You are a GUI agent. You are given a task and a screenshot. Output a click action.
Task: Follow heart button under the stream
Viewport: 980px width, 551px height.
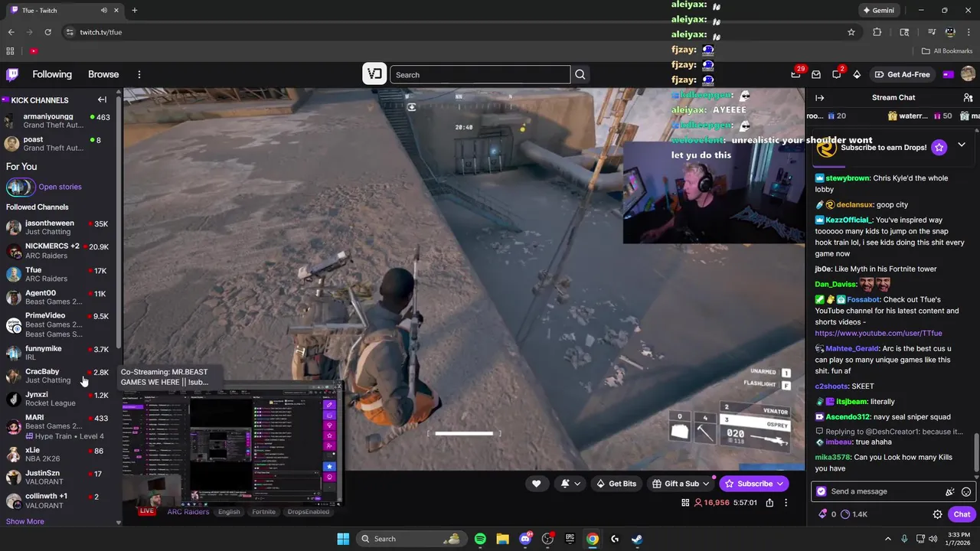tap(536, 483)
